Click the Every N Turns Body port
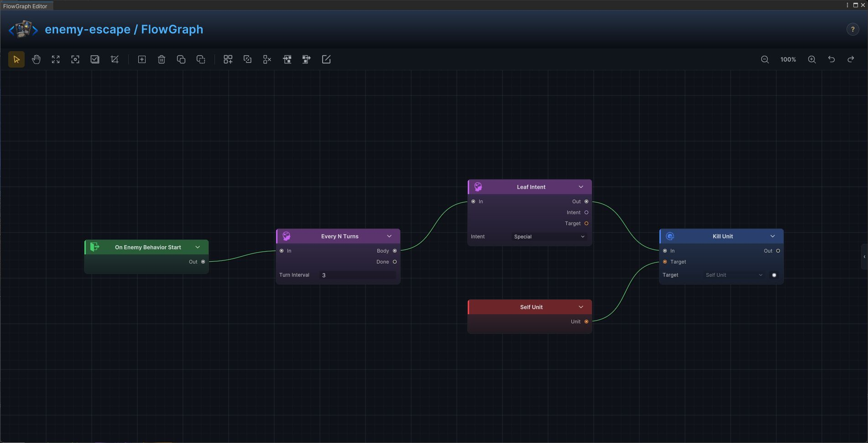Viewport: 868px width, 443px height. point(395,251)
